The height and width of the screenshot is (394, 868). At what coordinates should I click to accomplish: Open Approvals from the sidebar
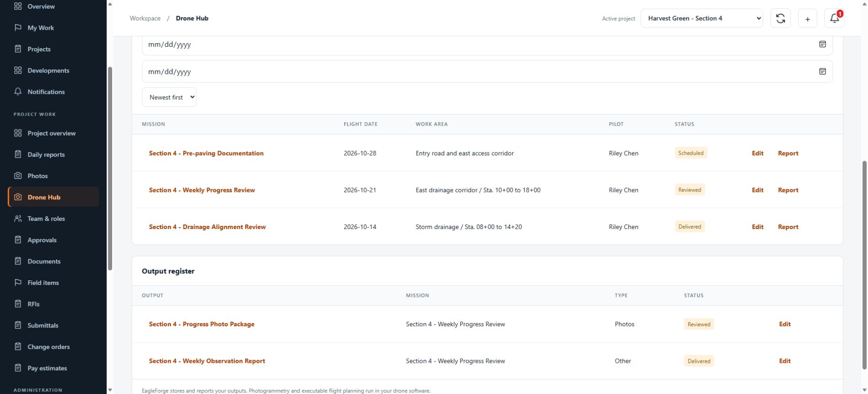tap(42, 240)
